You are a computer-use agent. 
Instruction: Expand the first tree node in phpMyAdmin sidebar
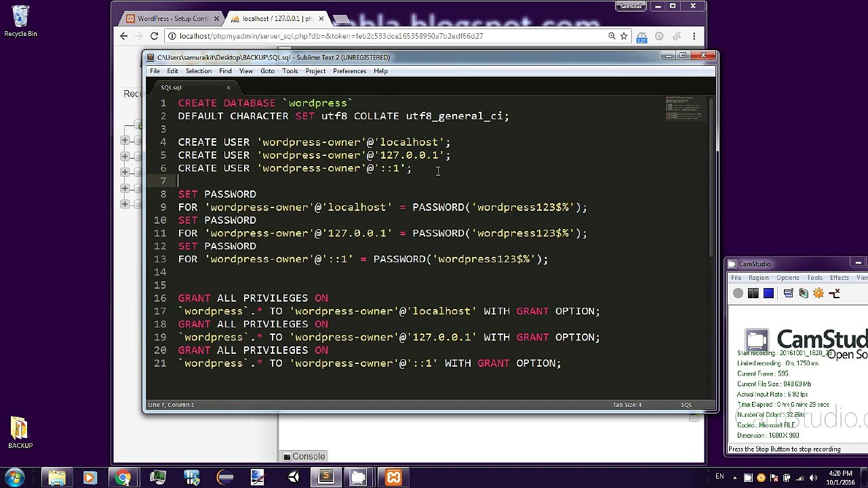tap(125, 140)
